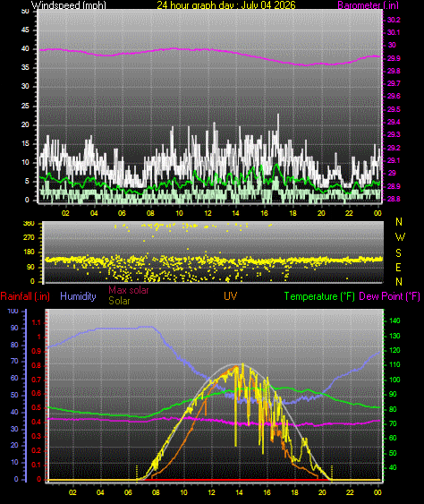Image resolution: width=424 pixels, height=504 pixels.
Task: Click the 5 mark on windspeed axis
Action: 27,182
